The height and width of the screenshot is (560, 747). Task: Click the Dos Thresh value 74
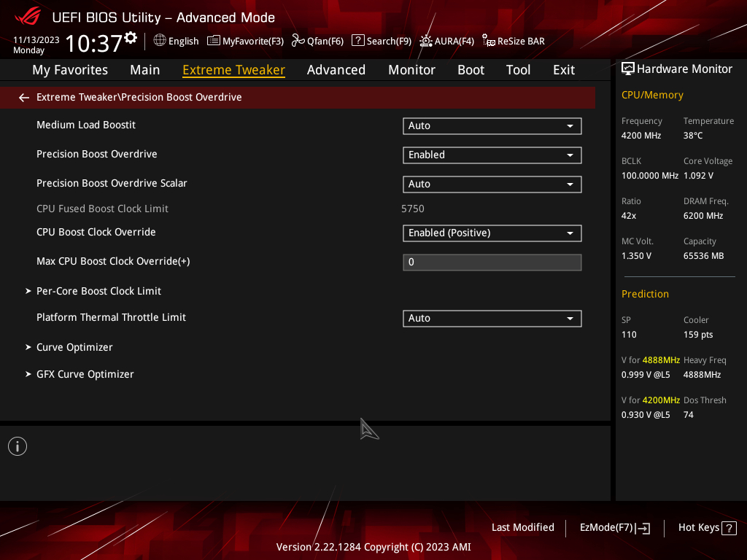(689, 415)
